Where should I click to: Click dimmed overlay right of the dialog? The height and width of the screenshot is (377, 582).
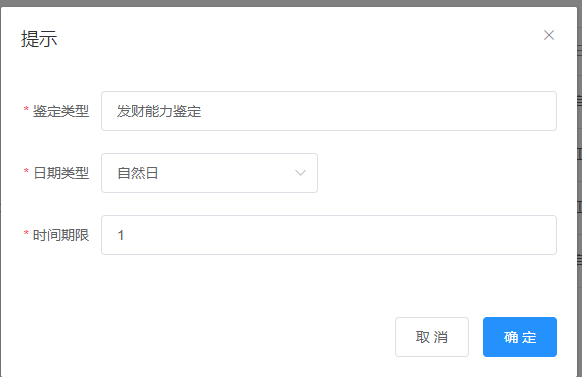tap(580, 188)
